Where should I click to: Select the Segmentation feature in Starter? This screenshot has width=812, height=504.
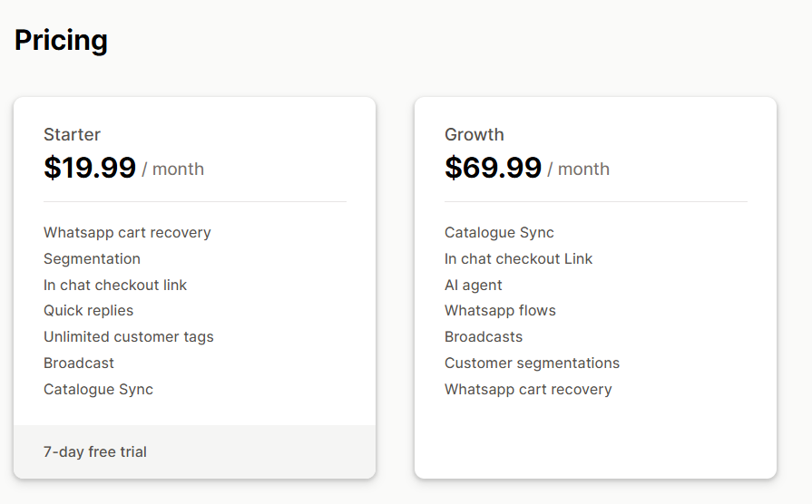coord(92,259)
